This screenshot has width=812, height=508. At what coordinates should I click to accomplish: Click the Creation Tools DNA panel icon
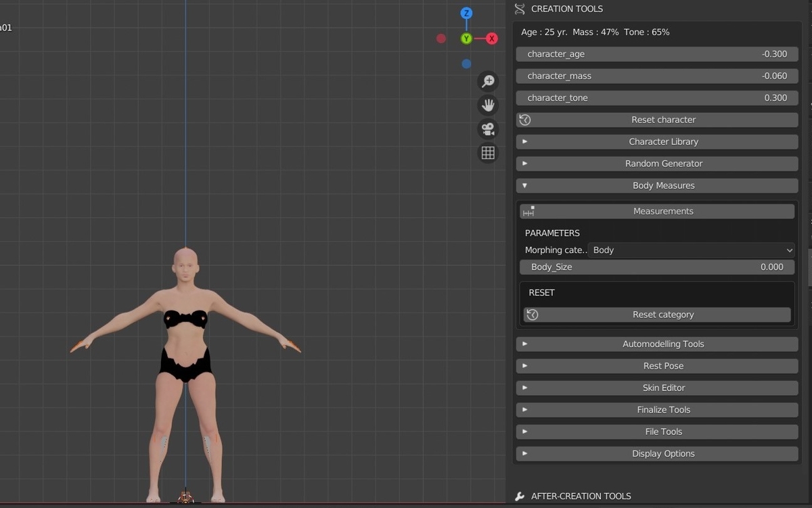(x=520, y=9)
